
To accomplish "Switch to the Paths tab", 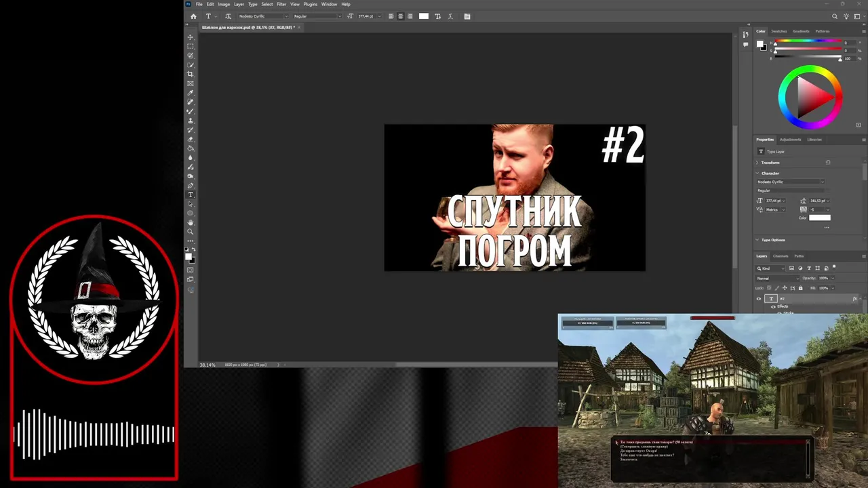I will (x=799, y=256).
